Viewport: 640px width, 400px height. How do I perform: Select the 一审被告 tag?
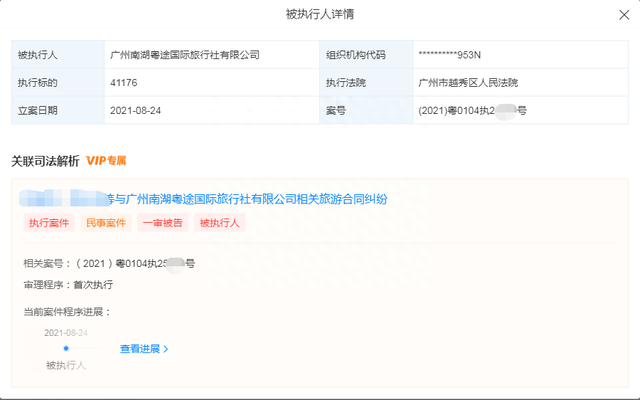[x=162, y=222]
